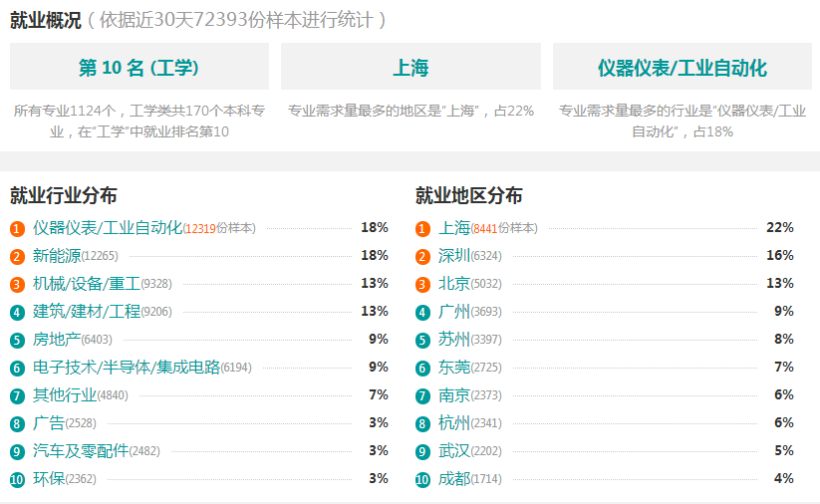Click rank 7 badge beside 其他行业
The image size is (820, 504).
17,395
